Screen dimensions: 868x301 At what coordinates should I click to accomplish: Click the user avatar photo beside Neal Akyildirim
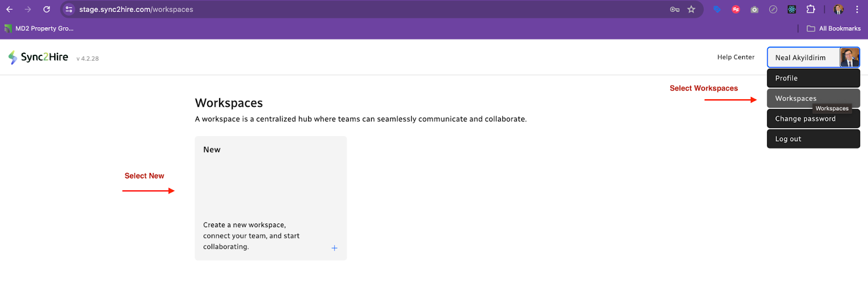click(849, 57)
